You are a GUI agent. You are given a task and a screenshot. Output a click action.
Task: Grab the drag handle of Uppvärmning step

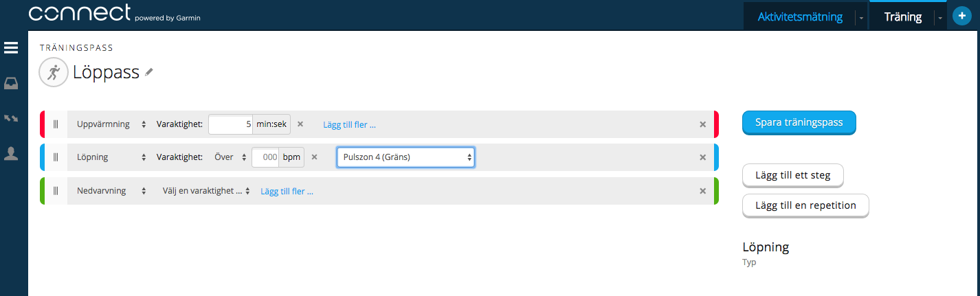56,124
